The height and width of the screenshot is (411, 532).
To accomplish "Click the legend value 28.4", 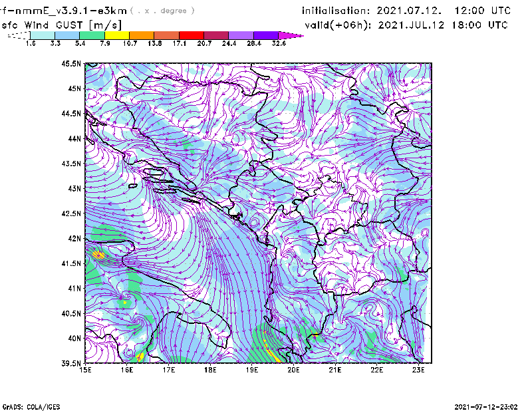I will (x=254, y=43).
